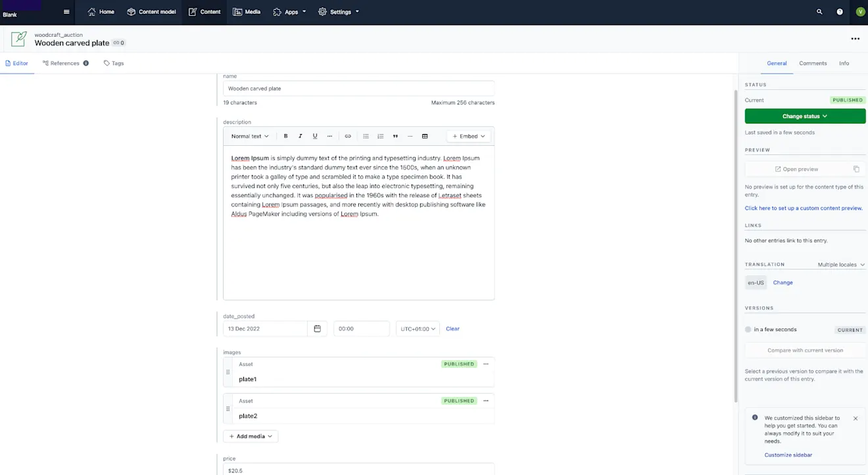Expand the Apps dropdown menu
868x475 pixels.
(289, 12)
